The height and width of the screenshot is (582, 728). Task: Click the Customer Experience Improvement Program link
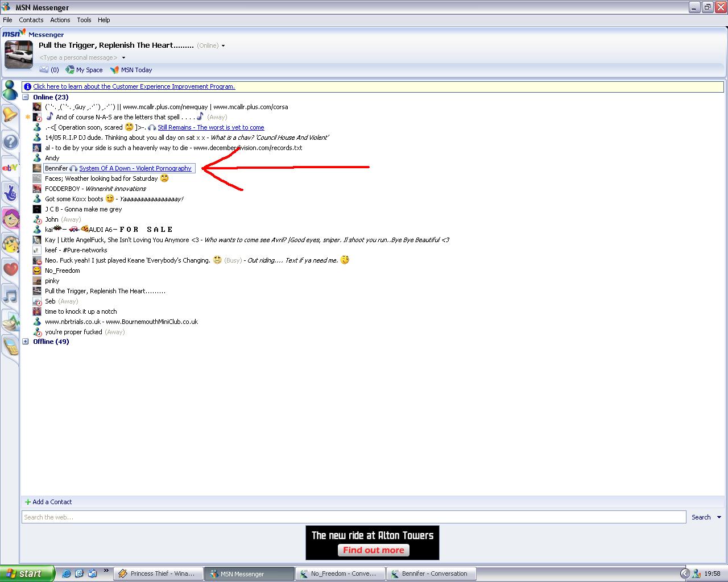tap(134, 86)
